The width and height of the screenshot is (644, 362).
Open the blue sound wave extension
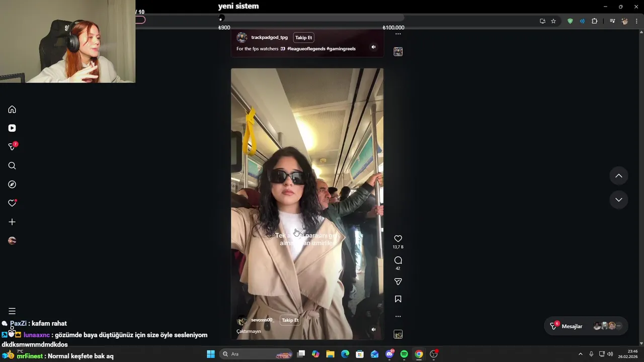pyautogui.click(x=582, y=21)
